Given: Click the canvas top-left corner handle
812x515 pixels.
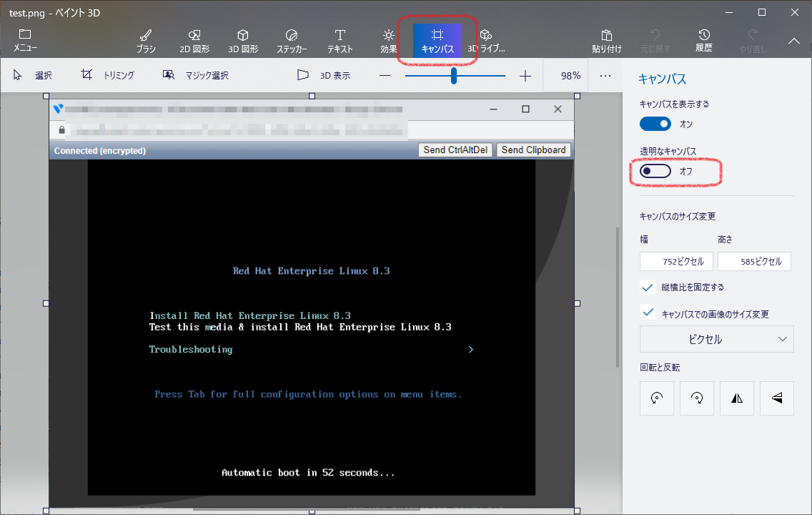Looking at the screenshot, I should pos(46,96).
